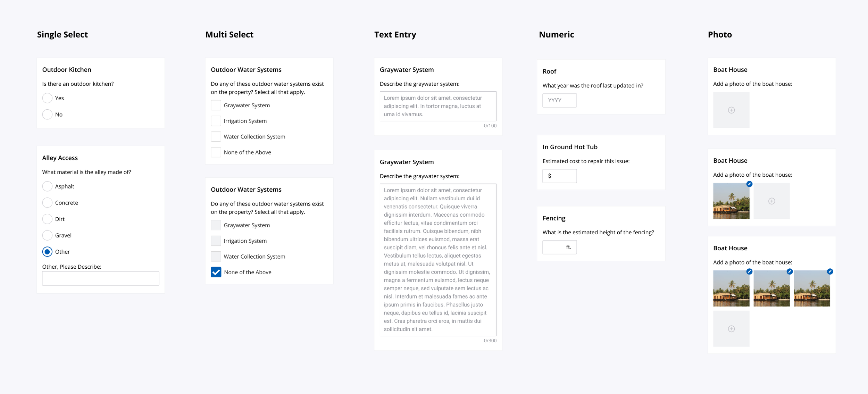
Task: Click the Other, Please Describe field
Action: click(x=101, y=278)
